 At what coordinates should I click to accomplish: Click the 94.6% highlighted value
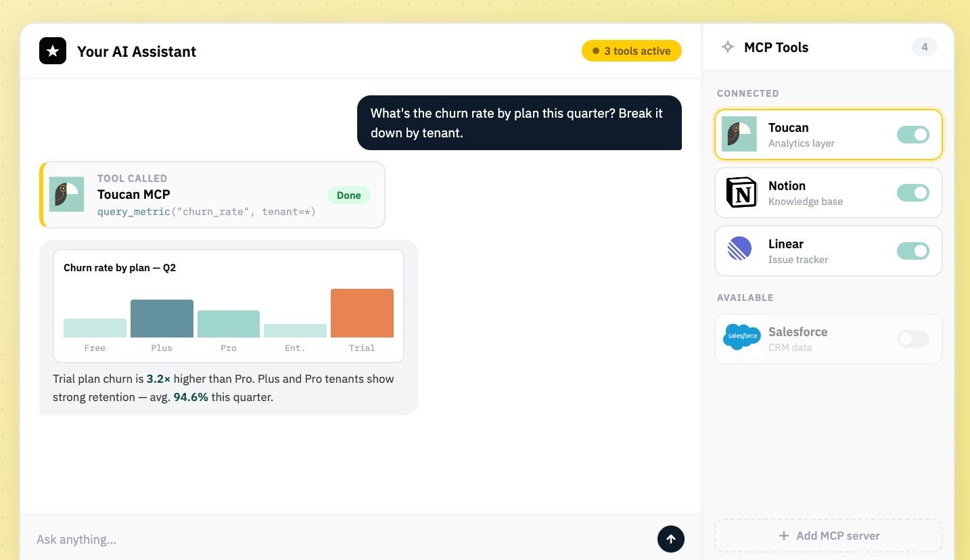[x=191, y=397]
